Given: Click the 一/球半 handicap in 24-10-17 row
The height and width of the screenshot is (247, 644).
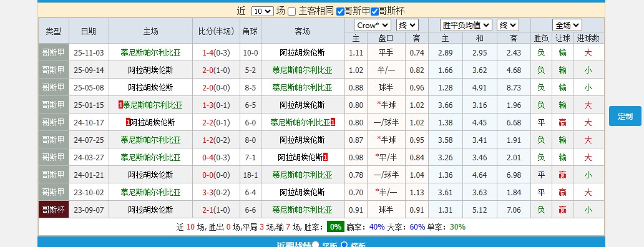Looking at the screenshot, I should tap(386, 122).
